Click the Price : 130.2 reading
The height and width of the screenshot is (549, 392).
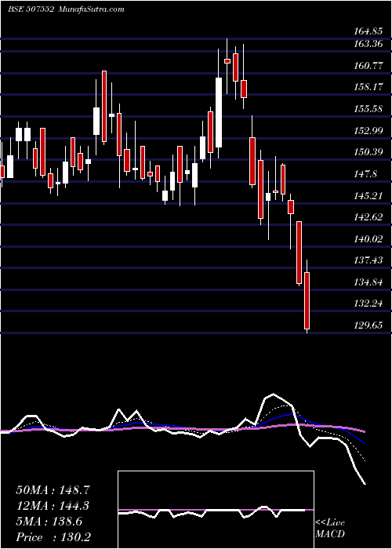53,537
